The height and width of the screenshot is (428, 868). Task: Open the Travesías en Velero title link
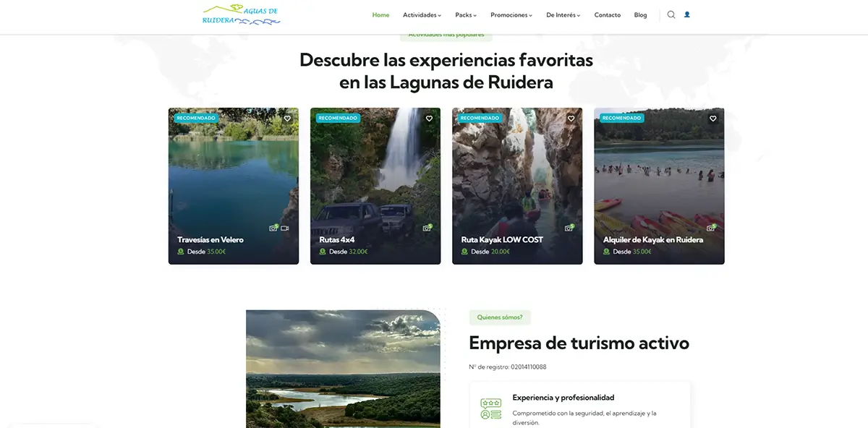pos(210,240)
